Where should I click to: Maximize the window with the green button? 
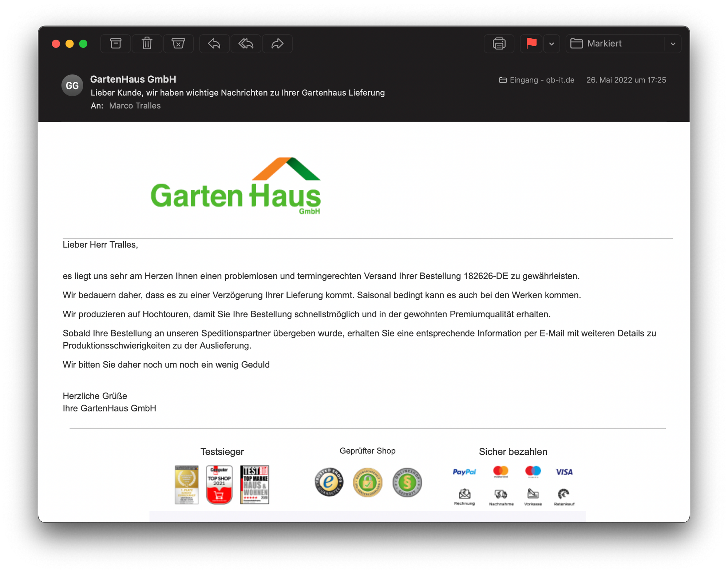coord(83,44)
